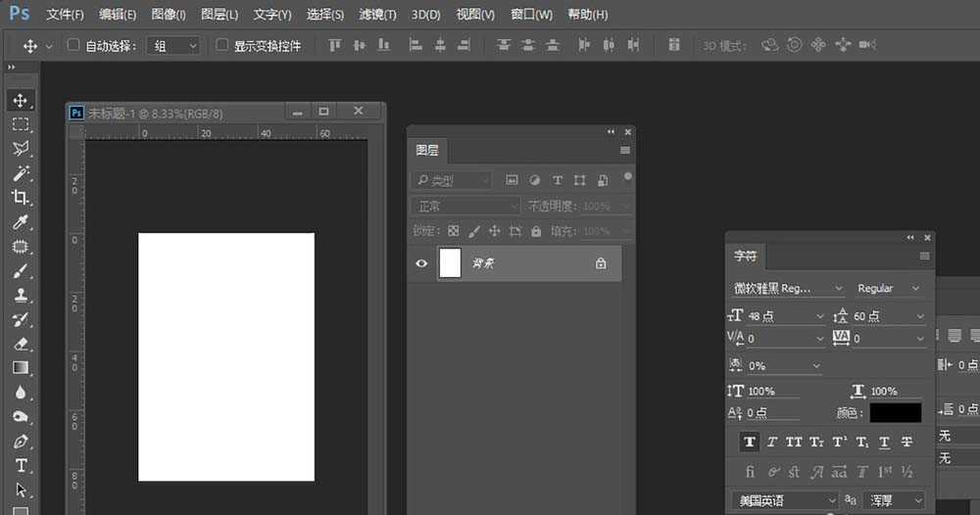Toggle the underline text style button
The width and height of the screenshot is (980, 515).
pyautogui.click(x=884, y=443)
